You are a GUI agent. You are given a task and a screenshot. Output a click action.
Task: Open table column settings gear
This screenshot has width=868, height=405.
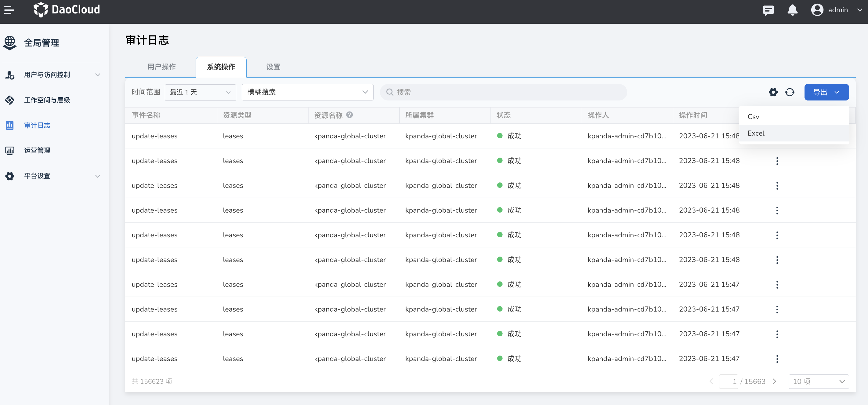click(x=773, y=92)
